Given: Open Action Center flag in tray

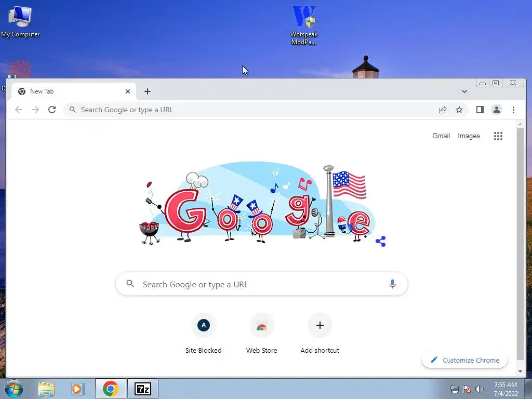Looking at the screenshot, I should click(467, 389).
